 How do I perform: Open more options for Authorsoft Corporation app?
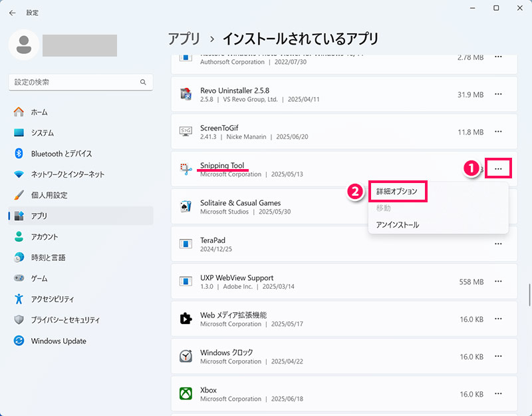[498, 57]
